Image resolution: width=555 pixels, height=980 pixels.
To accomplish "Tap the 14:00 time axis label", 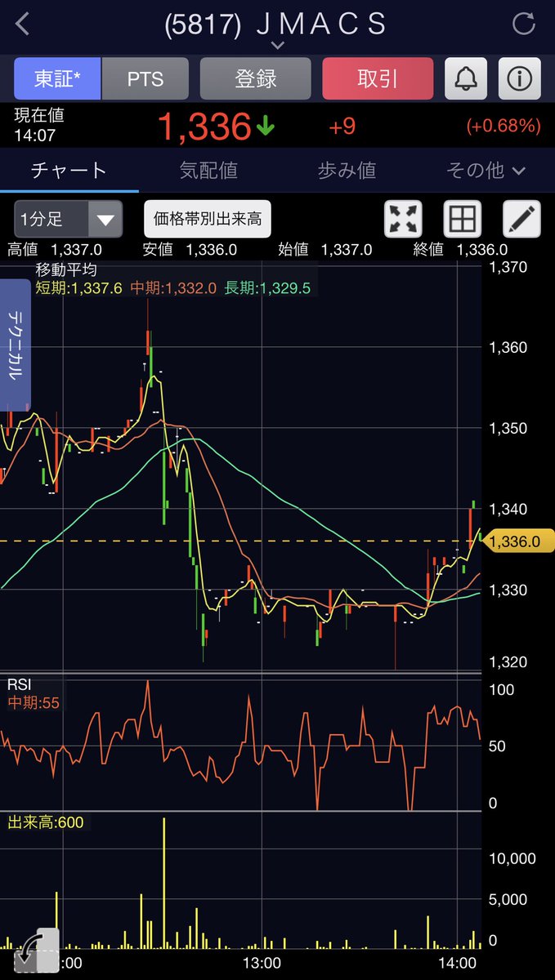I will [x=458, y=963].
